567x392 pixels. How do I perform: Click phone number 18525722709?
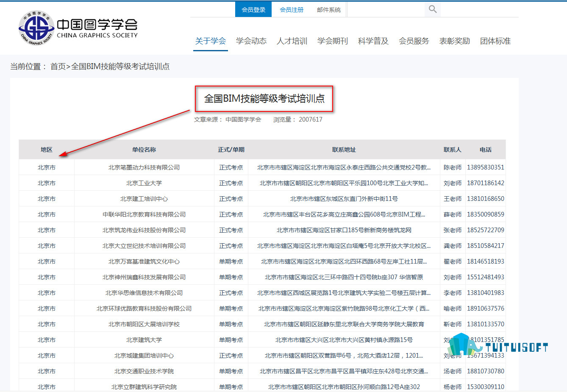(x=486, y=230)
